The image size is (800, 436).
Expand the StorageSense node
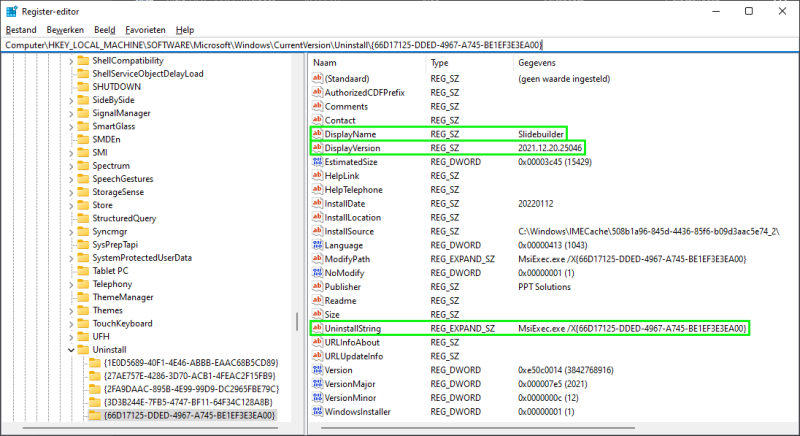coord(71,192)
